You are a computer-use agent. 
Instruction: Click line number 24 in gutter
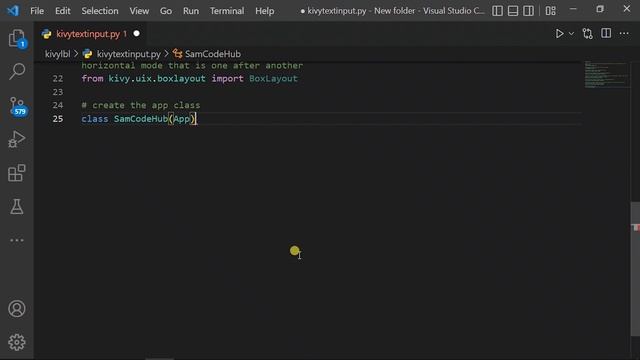[58, 105]
